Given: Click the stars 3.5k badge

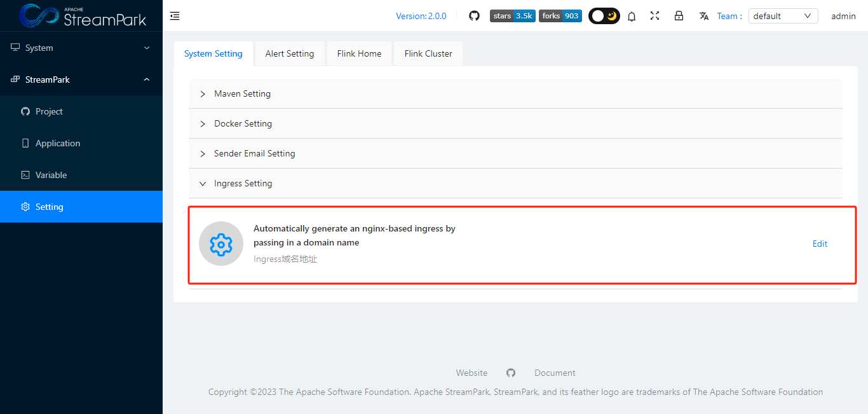Looking at the screenshot, I should coord(512,15).
